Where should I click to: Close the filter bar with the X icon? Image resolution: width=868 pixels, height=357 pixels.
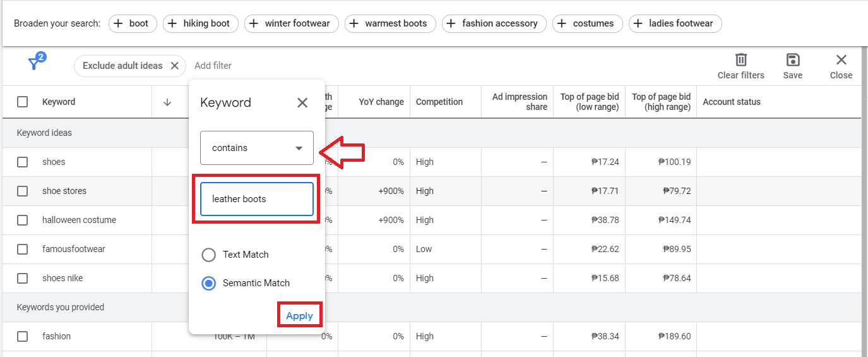point(841,60)
